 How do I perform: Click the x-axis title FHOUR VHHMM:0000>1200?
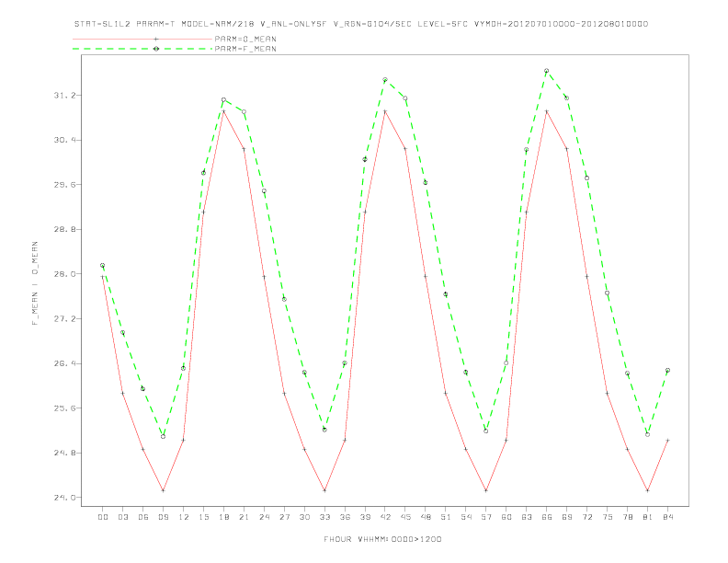pos(382,539)
